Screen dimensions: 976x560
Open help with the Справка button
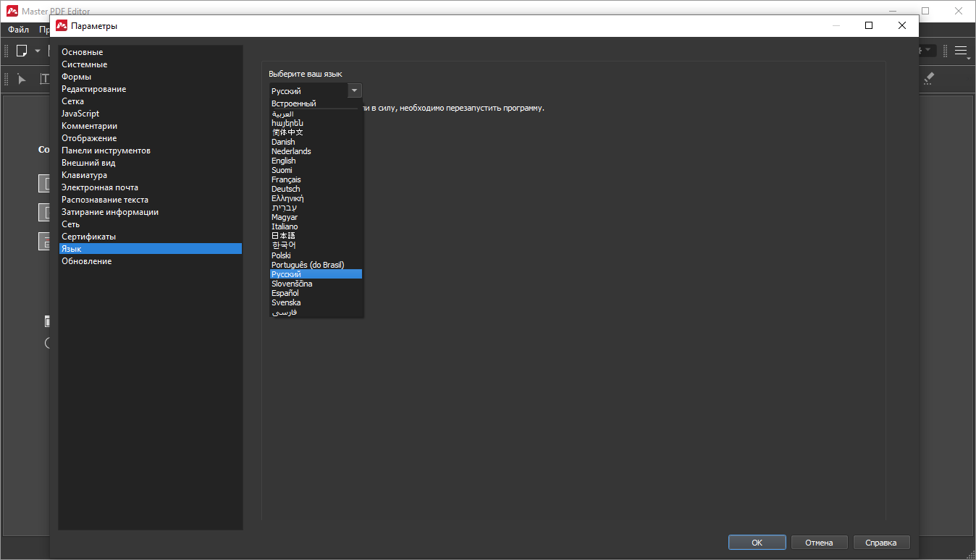tap(881, 543)
